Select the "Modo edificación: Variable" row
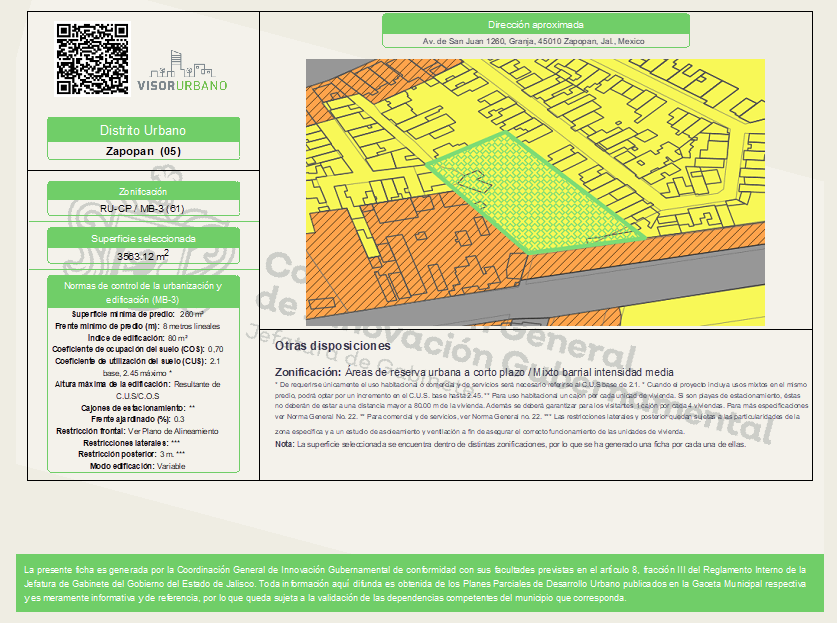Screen dimensions: 837x623 pos(138,466)
